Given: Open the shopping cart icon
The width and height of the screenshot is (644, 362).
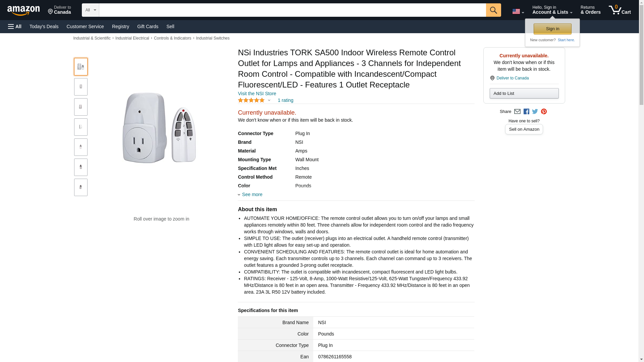Looking at the screenshot, I should [x=620, y=10].
